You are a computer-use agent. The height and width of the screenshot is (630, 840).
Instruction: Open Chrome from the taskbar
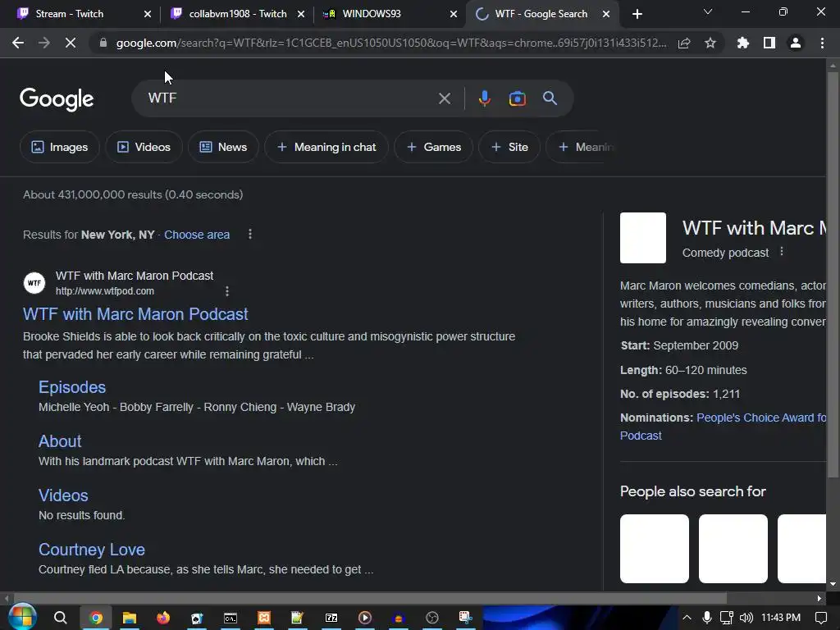[96, 618]
